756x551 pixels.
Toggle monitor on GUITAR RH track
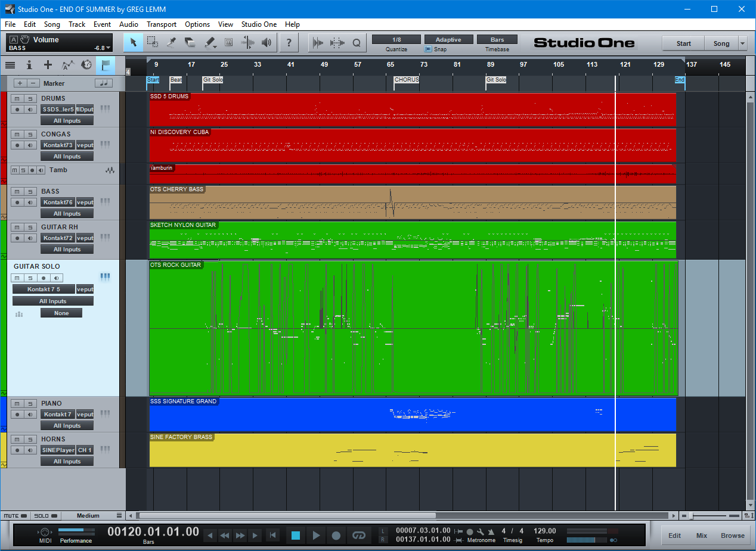[x=30, y=238]
